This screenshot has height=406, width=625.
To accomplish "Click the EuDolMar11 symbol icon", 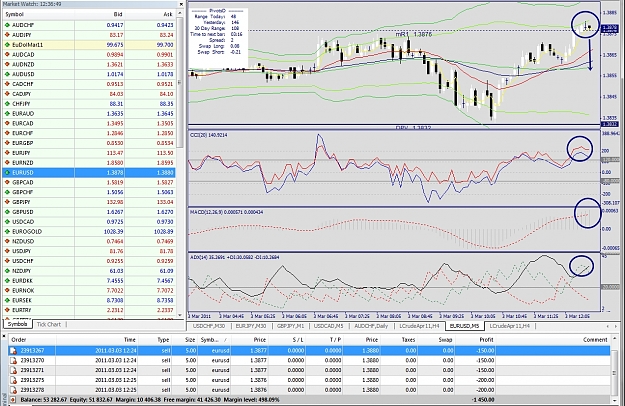I will tap(7, 45).
